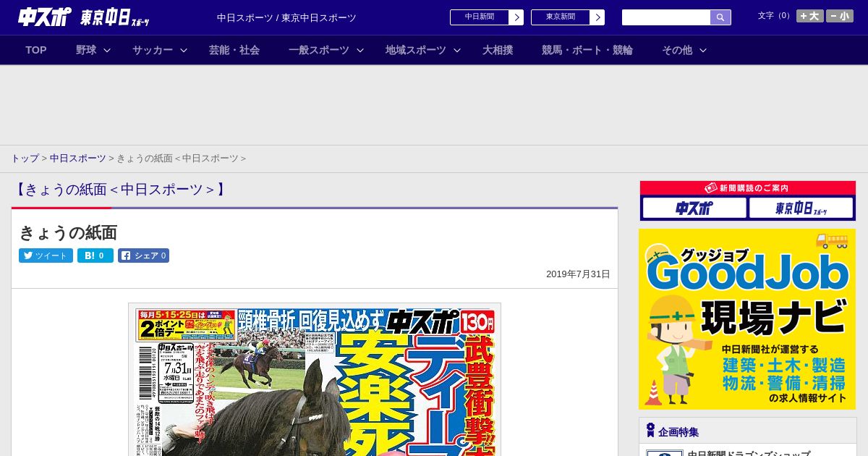Expand the 地域スポーツ dropdown chevron

(x=457, y=50)
